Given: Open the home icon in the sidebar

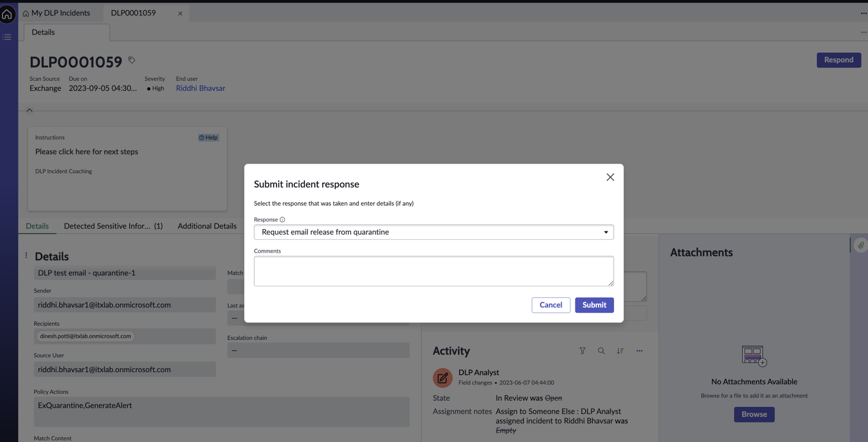Looking at the screenshot, I should (x=7, y=14).
